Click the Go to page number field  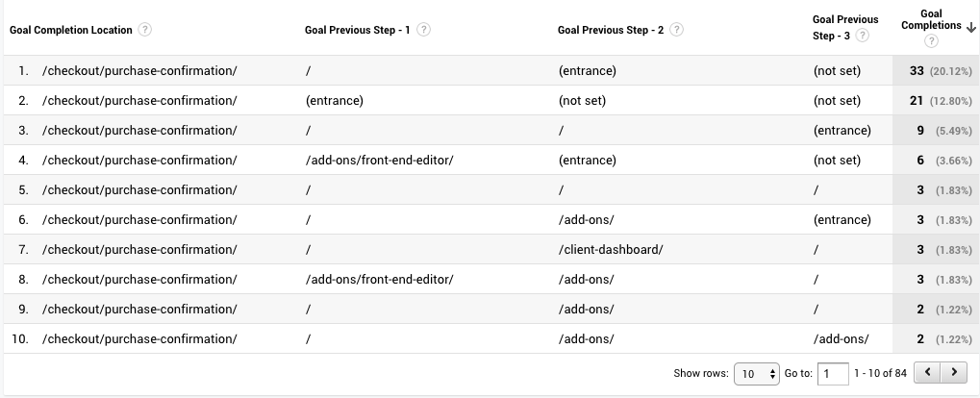pos(833,373)
